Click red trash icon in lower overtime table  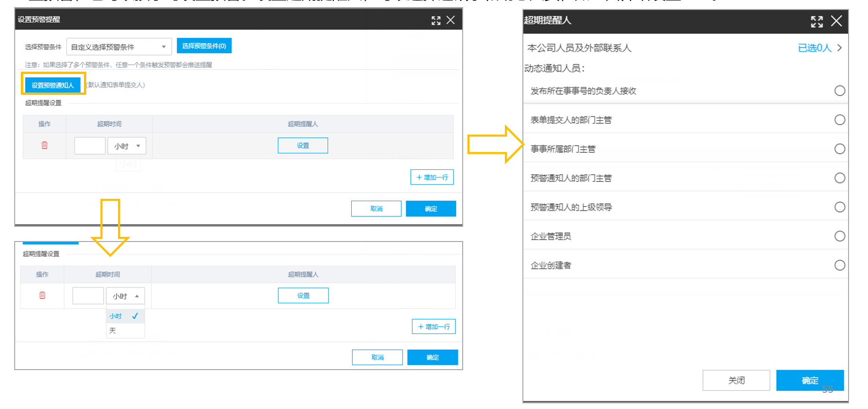point(42,295)
